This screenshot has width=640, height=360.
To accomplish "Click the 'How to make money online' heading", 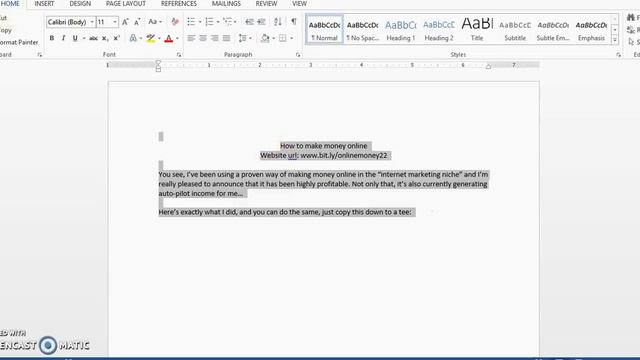I will point(324,146).
